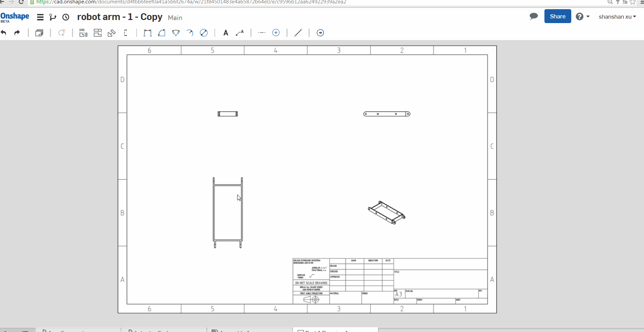Select the Note with leader tool
Screen dimensions: 644x332
(x=240, y=33)
